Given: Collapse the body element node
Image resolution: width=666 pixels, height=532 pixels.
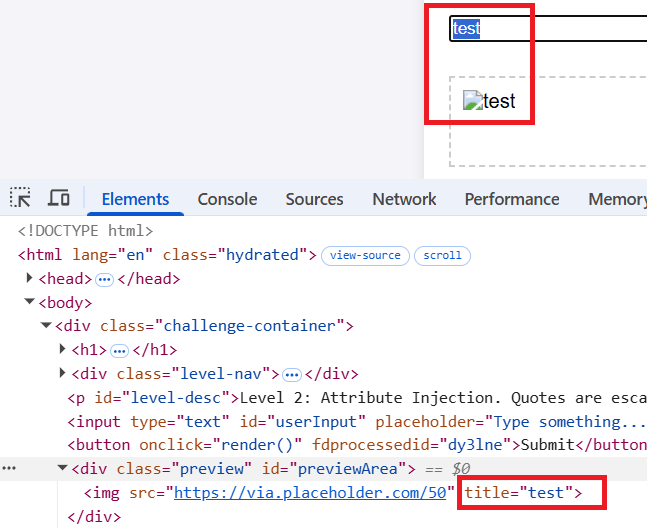Looking at the screenshot, I should [30, 302].
